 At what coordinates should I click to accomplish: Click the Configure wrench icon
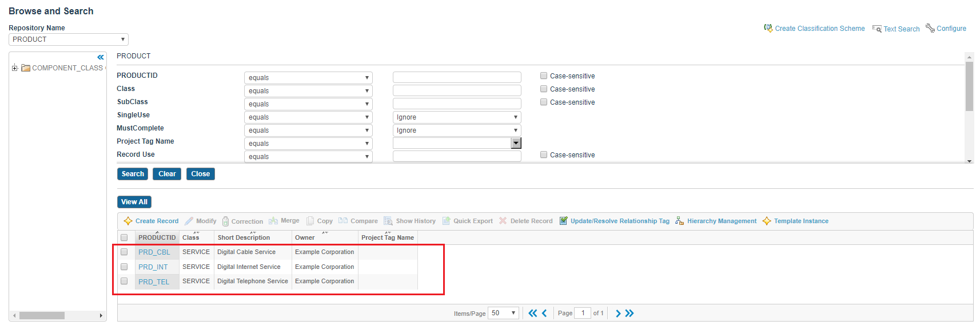[x=930, y=28]
